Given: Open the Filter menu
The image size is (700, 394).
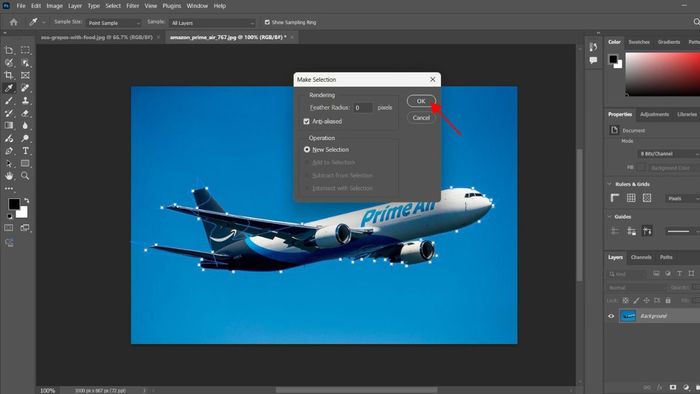Looking at the screenshot, I should 133,6.
